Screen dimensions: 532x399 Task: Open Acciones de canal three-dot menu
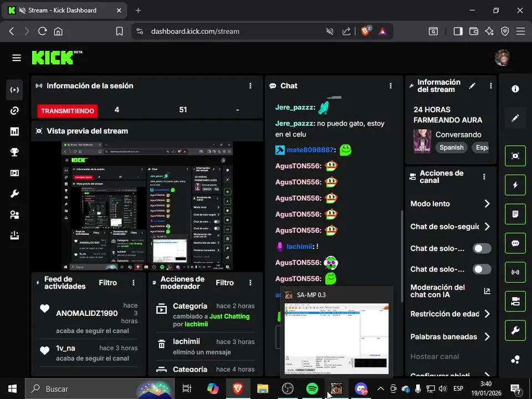click(x=484, y=176)
